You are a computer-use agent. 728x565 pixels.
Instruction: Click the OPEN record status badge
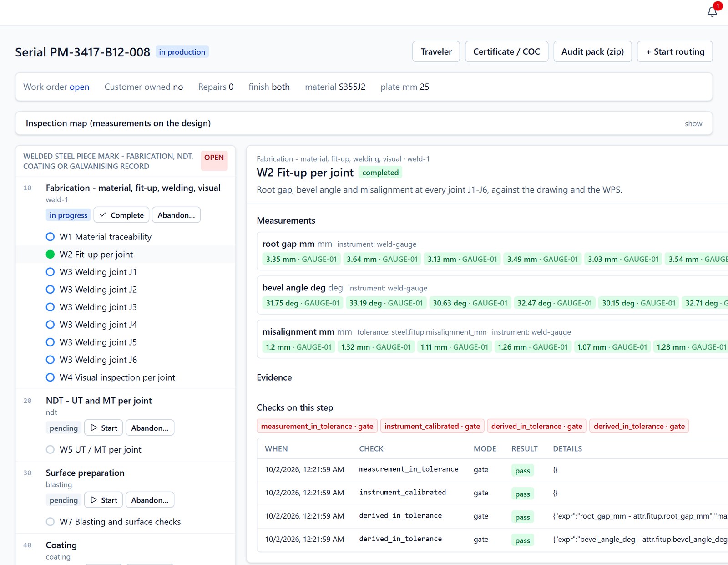point(214,161)
